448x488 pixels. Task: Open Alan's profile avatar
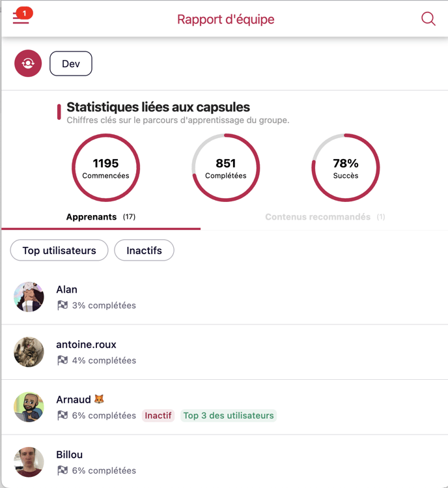29,297
